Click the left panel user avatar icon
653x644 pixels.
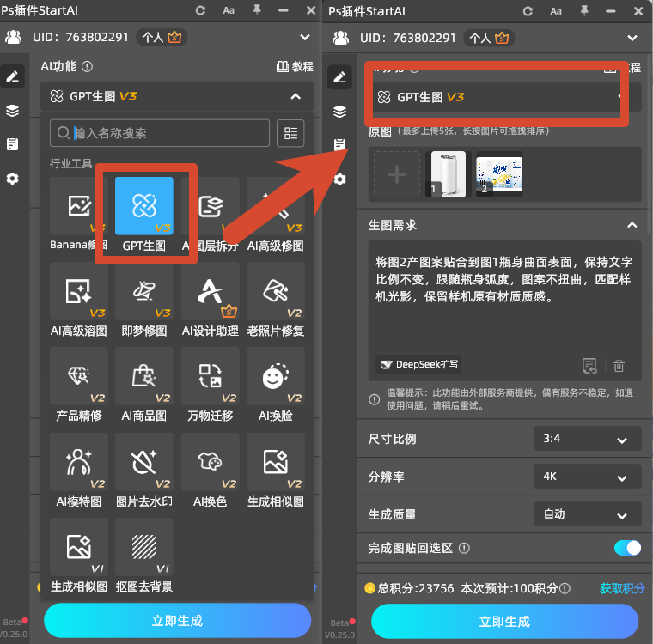pyautogui.click(x=14, y=38)
